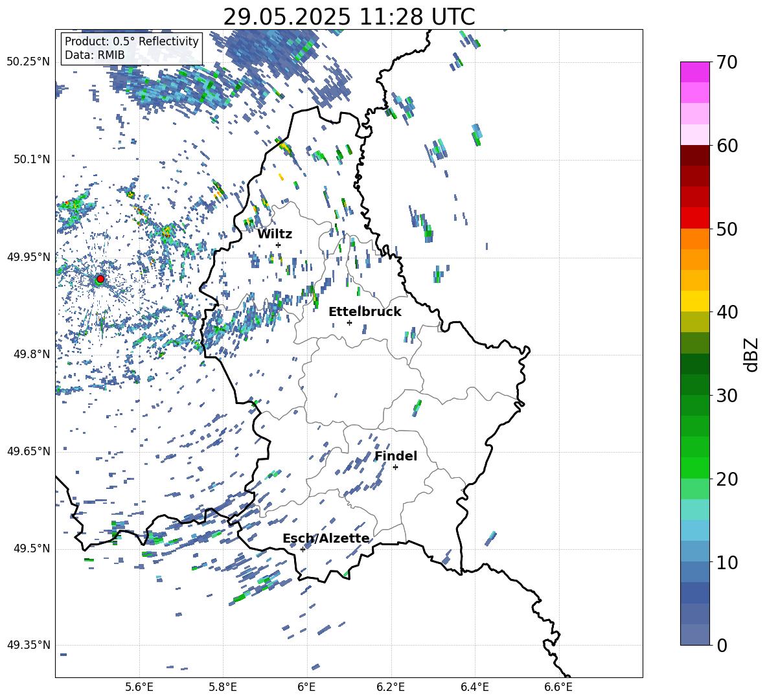The height and width of the screenshot is (700, 767).
Task: Pick the orange swatch just above 50 dBZ
Action: pyautogui.click(x=695, y=239)
